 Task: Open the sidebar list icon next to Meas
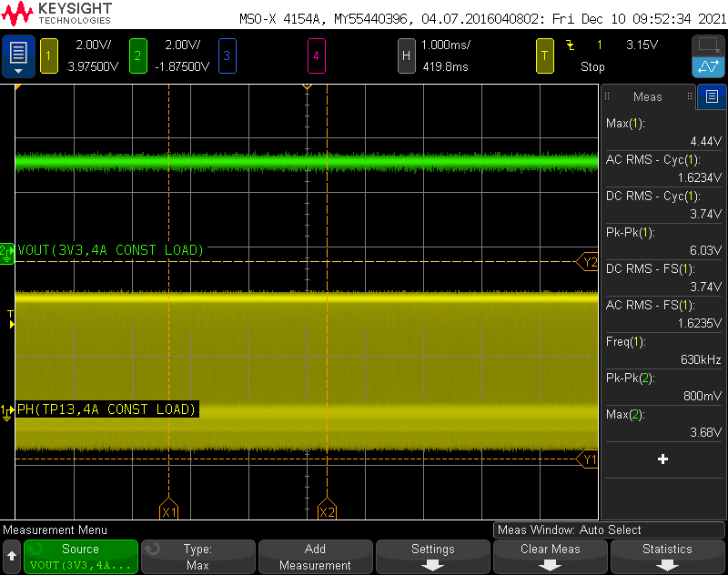[x=712, y=96]
